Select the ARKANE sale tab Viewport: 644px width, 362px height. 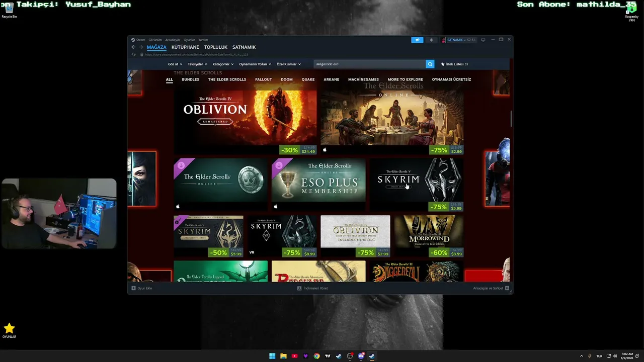coord(331,79)
